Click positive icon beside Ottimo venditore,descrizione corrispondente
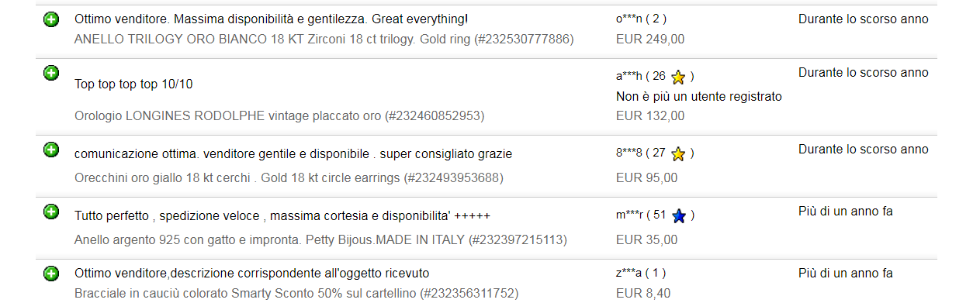Screen dimensions: 980x303 coord(51,273)
